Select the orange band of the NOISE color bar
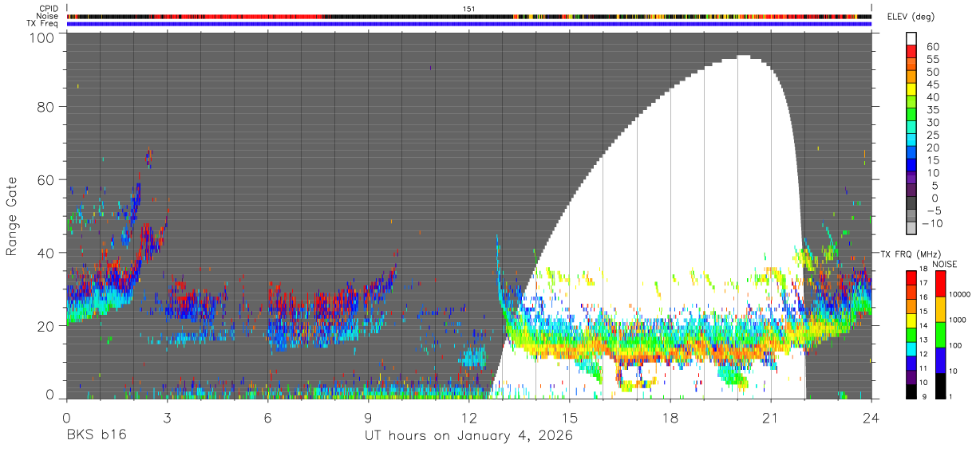980x452 pixels. pyautogui.click(x=939, y=309)
